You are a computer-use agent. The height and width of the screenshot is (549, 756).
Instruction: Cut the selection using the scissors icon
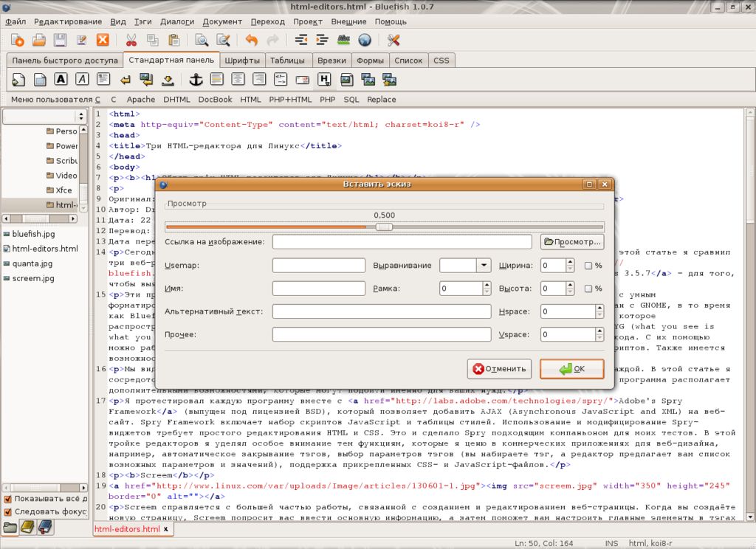(x=131, y=40)
